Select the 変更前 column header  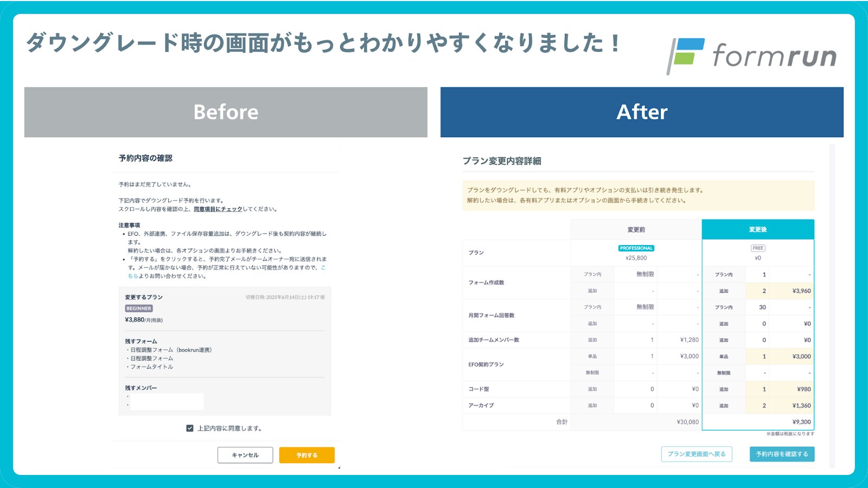[636, 230]
